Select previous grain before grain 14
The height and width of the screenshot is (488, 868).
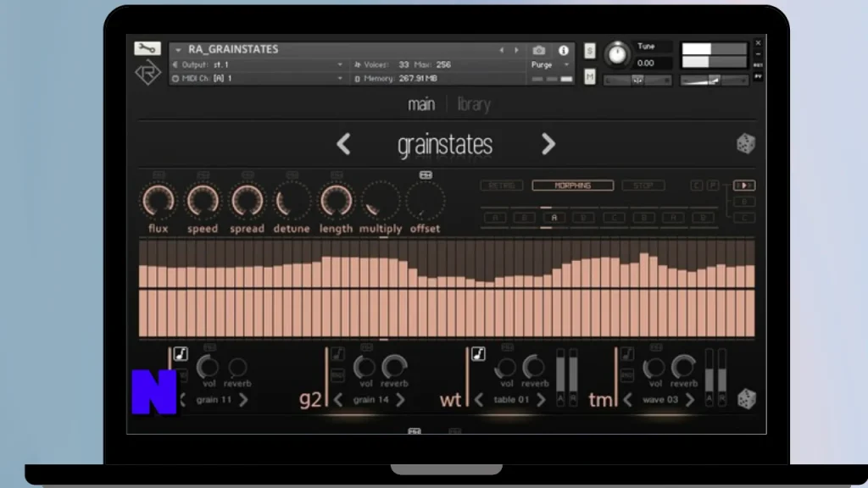pos(338,400)
